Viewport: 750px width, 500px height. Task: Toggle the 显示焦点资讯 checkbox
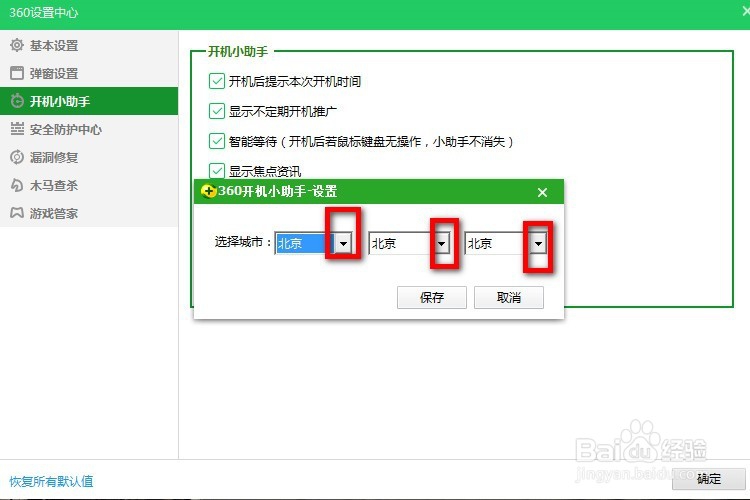pos(217,171)
